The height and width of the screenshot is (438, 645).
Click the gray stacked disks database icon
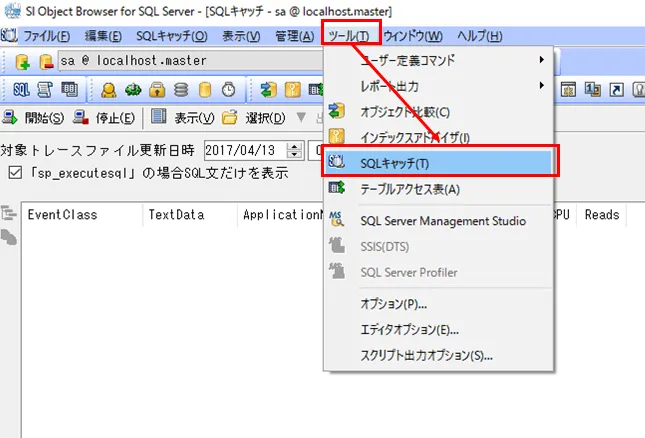(x=181, y=90)
